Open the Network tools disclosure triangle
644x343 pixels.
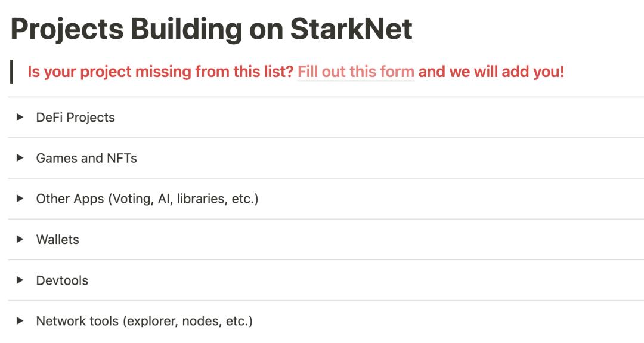(x=20, y=321)
